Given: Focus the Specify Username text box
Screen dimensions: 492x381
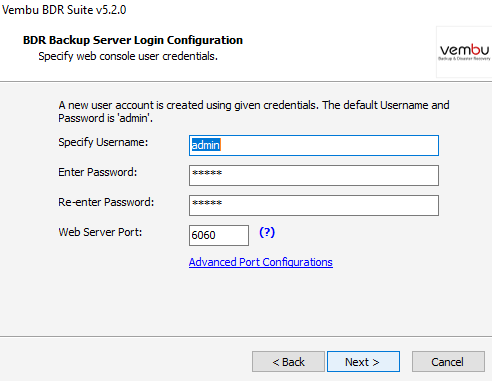Looking at the screenshot, I should 314,145.
